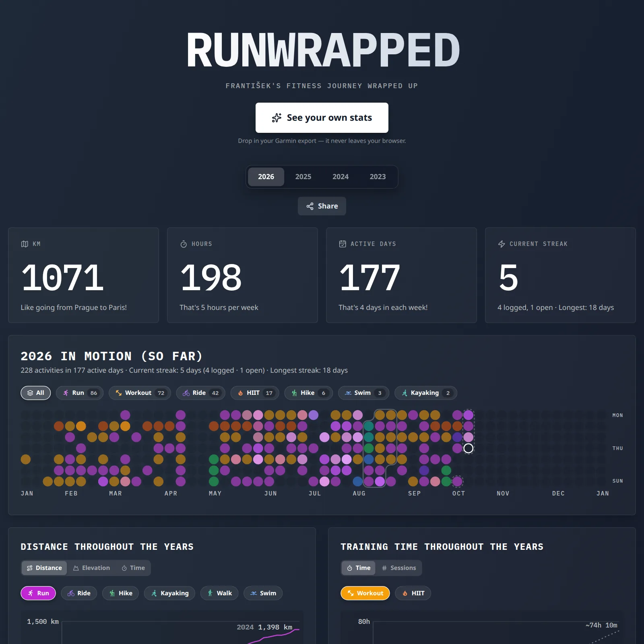Click the calendar icon next to ACTIVE DAYS

[343, 244]
